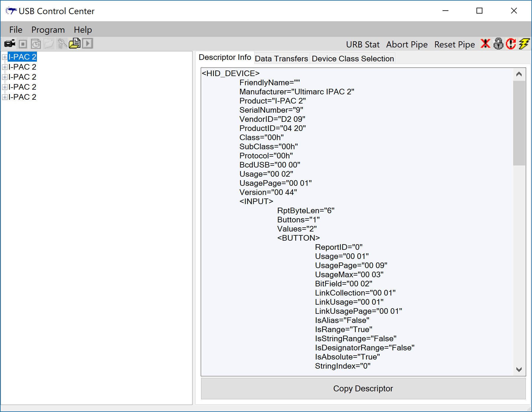The image size is (532, 412).
Task: Select the fourth I-PAC 2 device label
Action: coord(22,87)
